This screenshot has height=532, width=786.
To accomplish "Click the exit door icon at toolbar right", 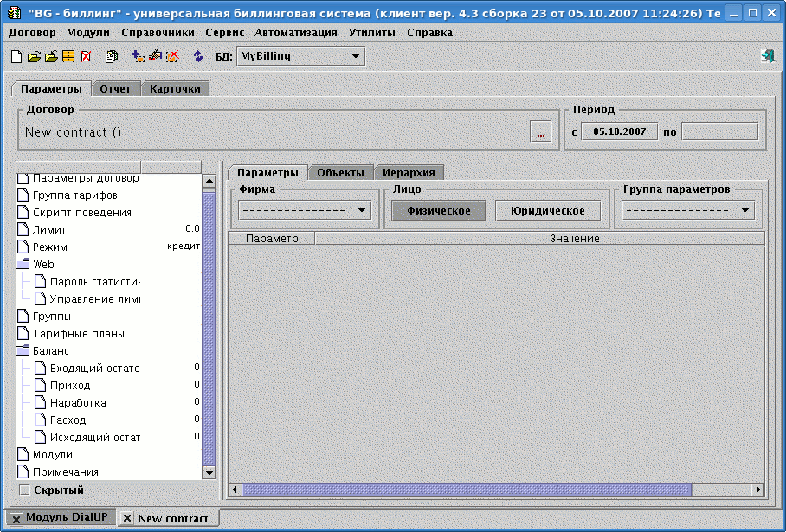I will tap(767, 56).
